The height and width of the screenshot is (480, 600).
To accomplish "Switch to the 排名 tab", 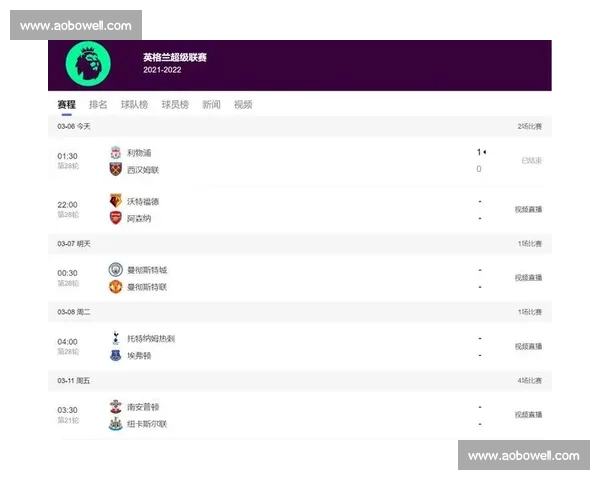I will pyautogui.click(x=98, y=104).
